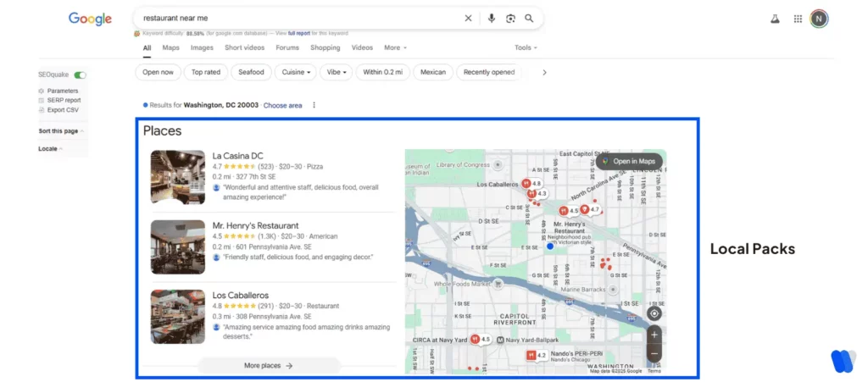Click the More places button

[x=269, y=365]
